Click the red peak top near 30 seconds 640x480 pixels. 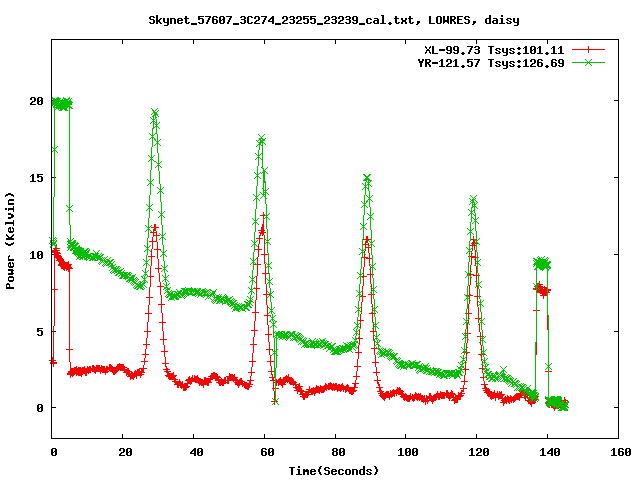tap(155, 228)
